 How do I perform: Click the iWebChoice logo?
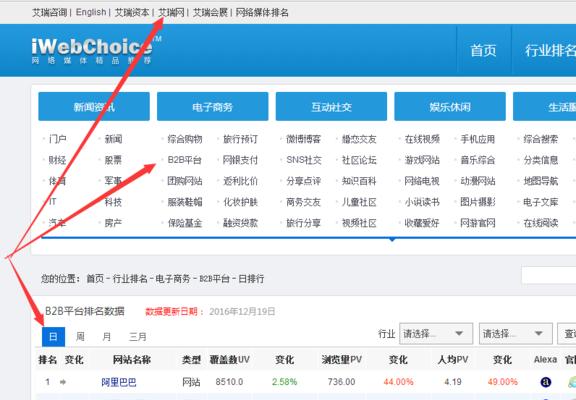[x=96, y=50]
